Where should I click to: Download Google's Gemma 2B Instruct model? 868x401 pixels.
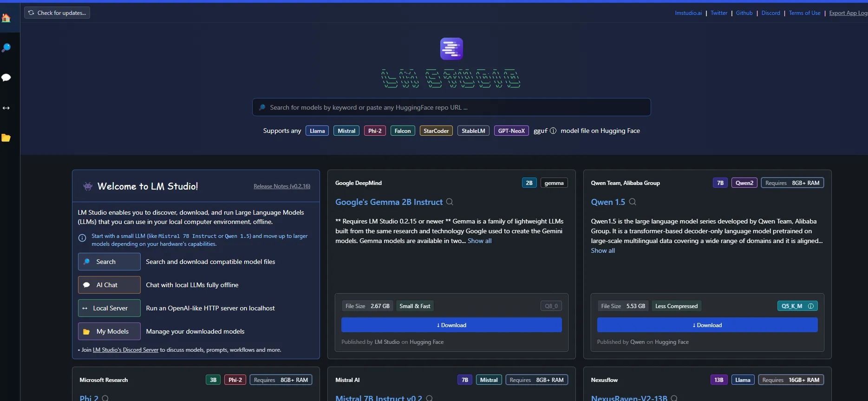[451, 325]
